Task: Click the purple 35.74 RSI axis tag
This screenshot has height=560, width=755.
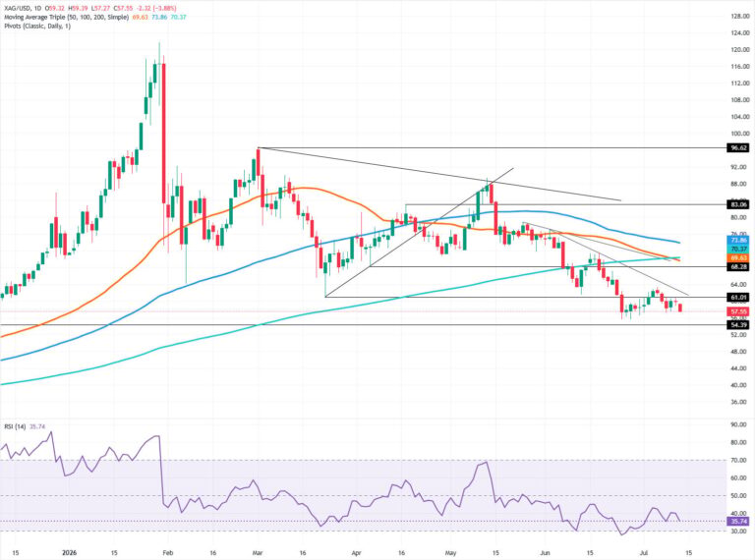Action: 738,522
